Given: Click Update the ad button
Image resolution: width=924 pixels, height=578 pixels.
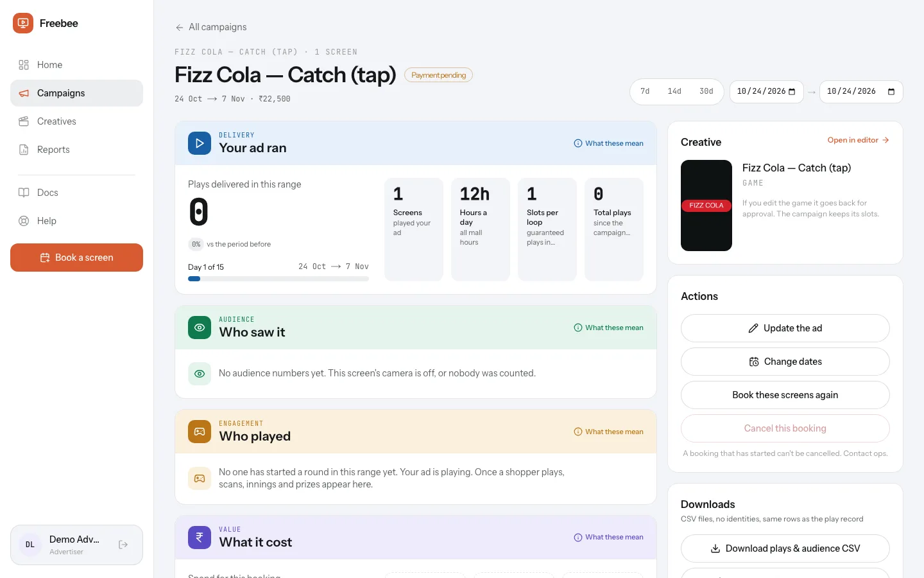Looking at the screenshot, I should pyautogui.click(x=785, y=328).
